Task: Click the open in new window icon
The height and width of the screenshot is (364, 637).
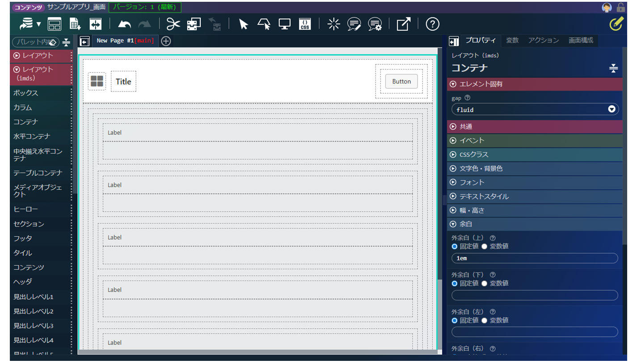Action: tap(403, 24)
